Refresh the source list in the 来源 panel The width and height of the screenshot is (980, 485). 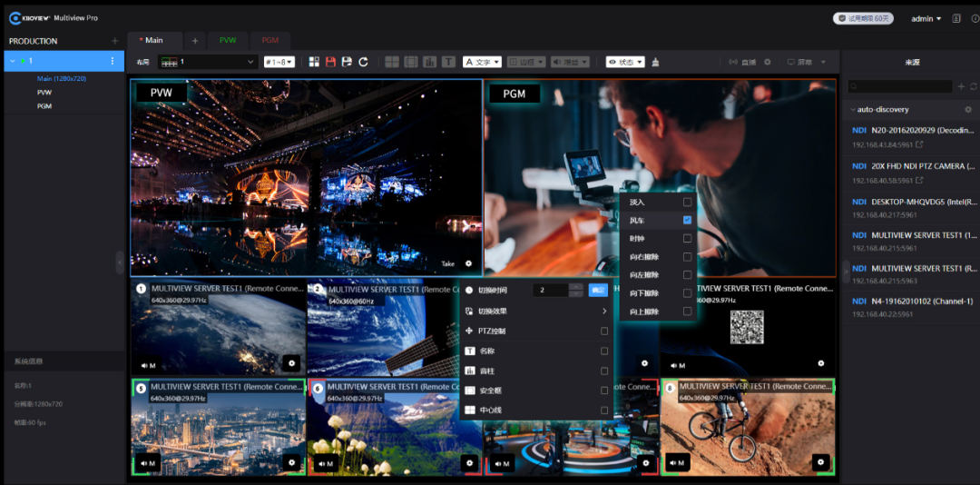973,86
